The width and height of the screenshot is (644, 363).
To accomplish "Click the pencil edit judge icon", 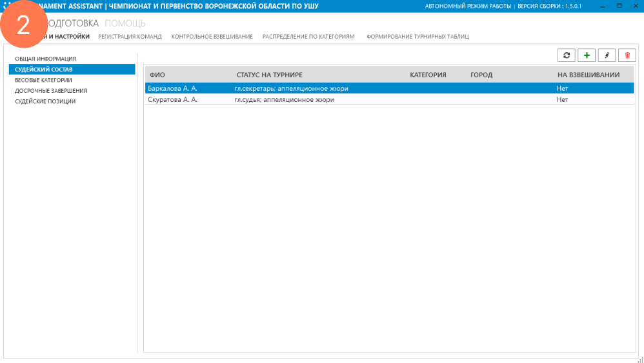I will click(x=607, y=56).
